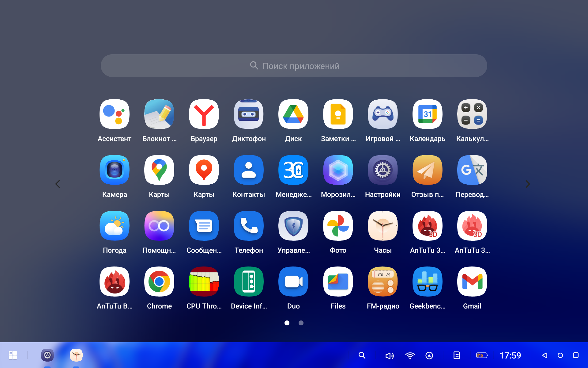The height and width of the screenshot is (368, 588).
Task: Open the Погода weather app
Action: tap(115, 226)
